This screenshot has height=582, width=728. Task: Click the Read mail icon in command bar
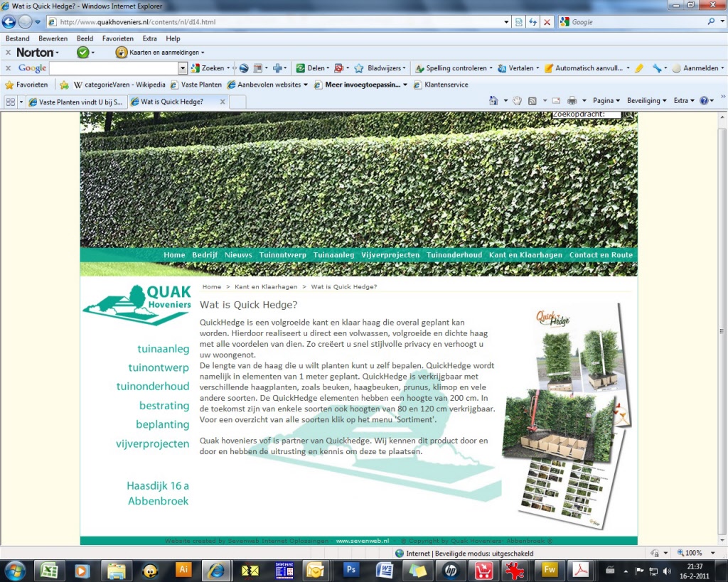(x=556, y=101)
